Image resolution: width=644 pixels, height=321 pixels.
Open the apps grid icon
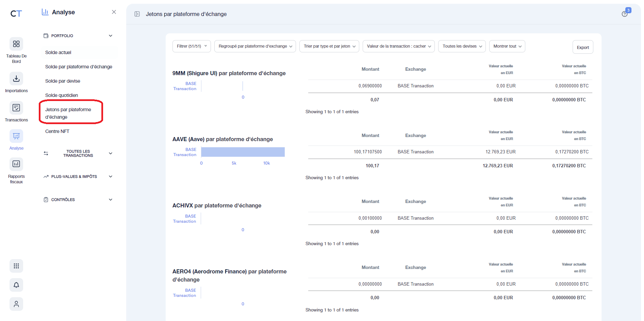coord(16,266)
